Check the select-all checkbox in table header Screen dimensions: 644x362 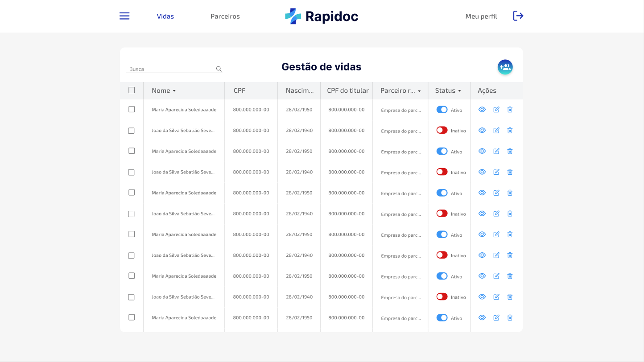click(x=132, y=90)
